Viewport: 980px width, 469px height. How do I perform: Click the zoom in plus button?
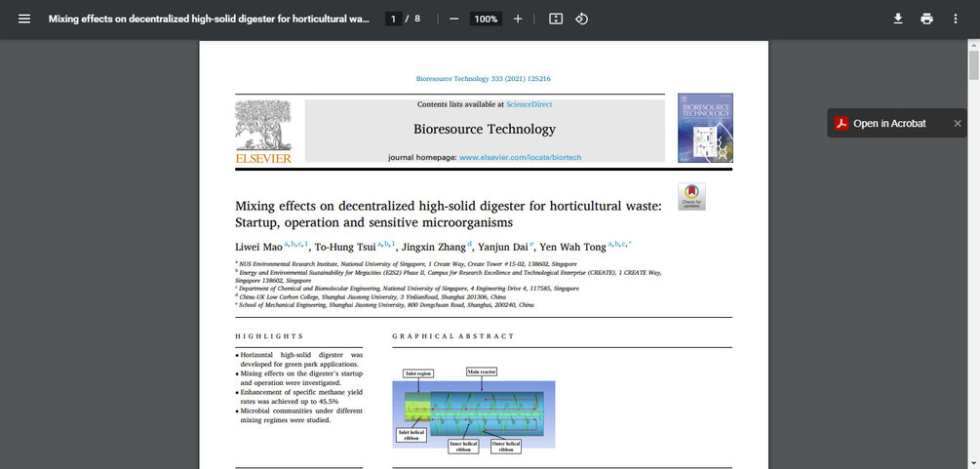click(518, 19)
